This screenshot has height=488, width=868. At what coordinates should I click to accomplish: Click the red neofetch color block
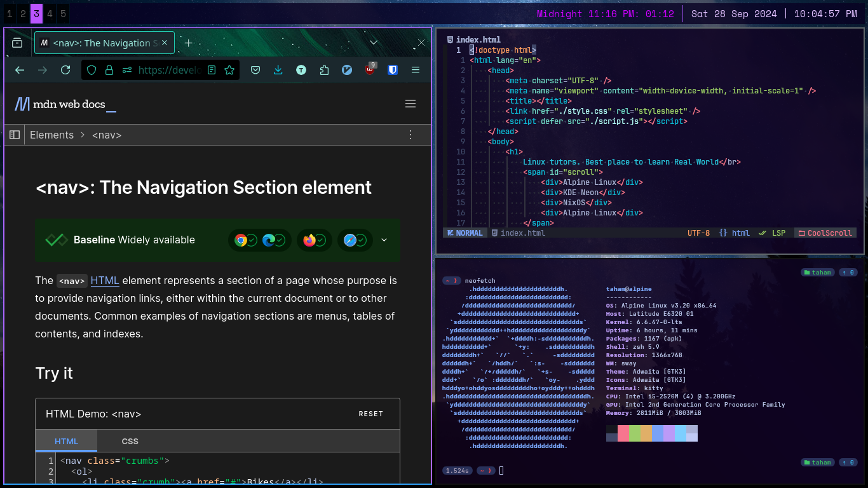[x=623, y=433]
